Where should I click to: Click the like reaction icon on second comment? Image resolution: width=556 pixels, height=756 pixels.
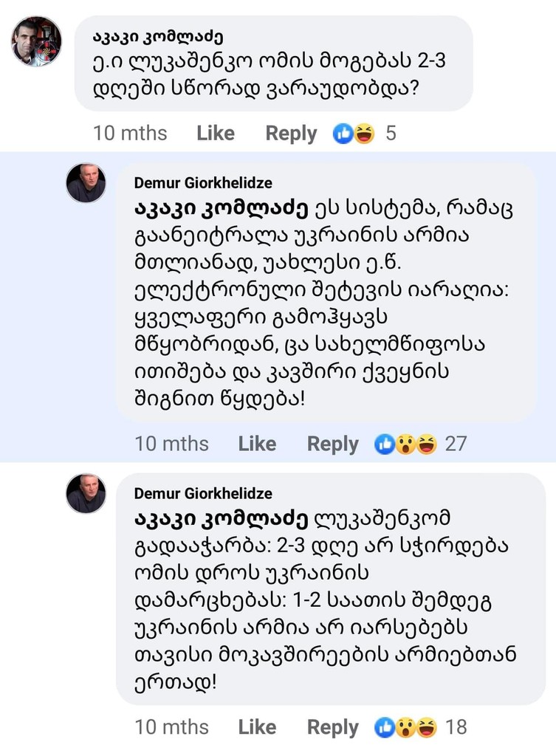385,444
